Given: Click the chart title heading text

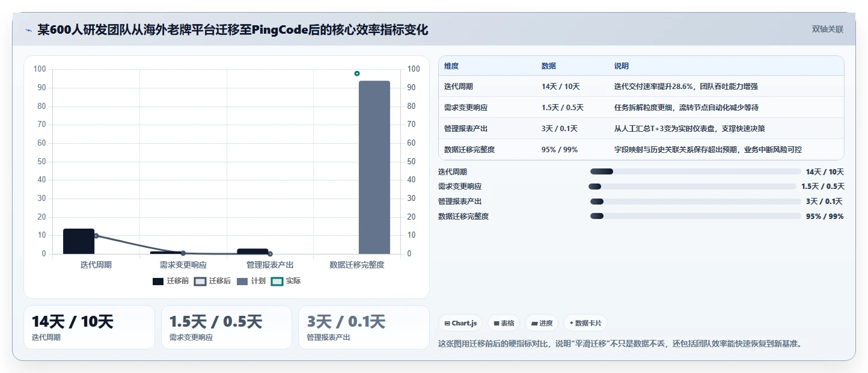Looking at the screenshot, I should click(x=233, y=30).
